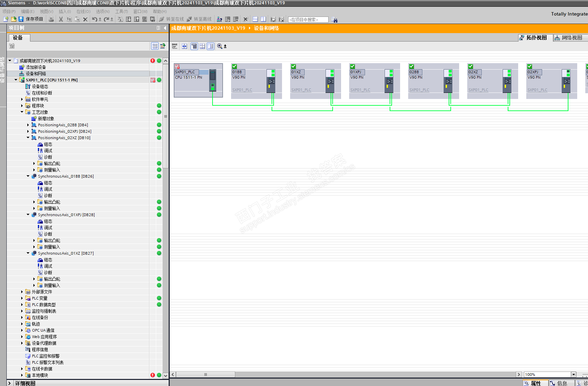This screenshot has height=386, width=588.
Task: Collapse SynchronousAxis_01BB [DB26]
Action: pos(28,176)
